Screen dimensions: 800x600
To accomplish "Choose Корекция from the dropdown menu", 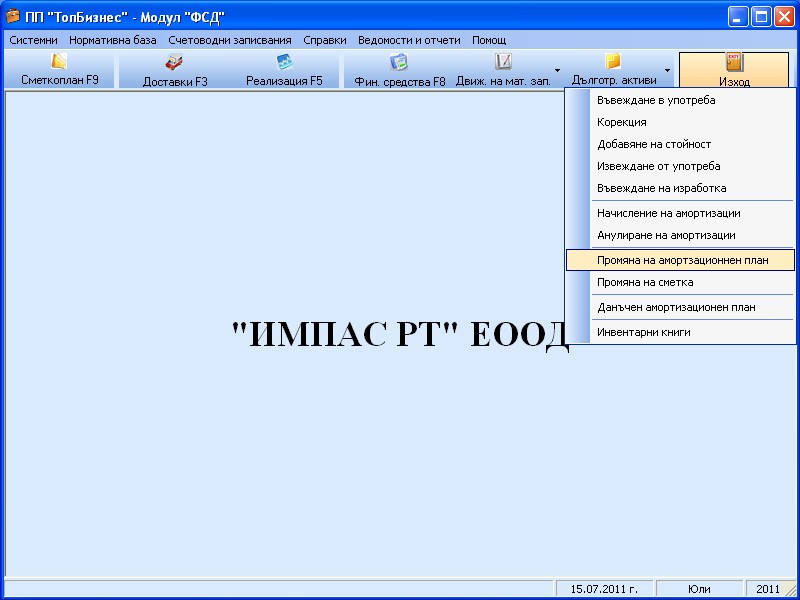I will click(681, 122).
